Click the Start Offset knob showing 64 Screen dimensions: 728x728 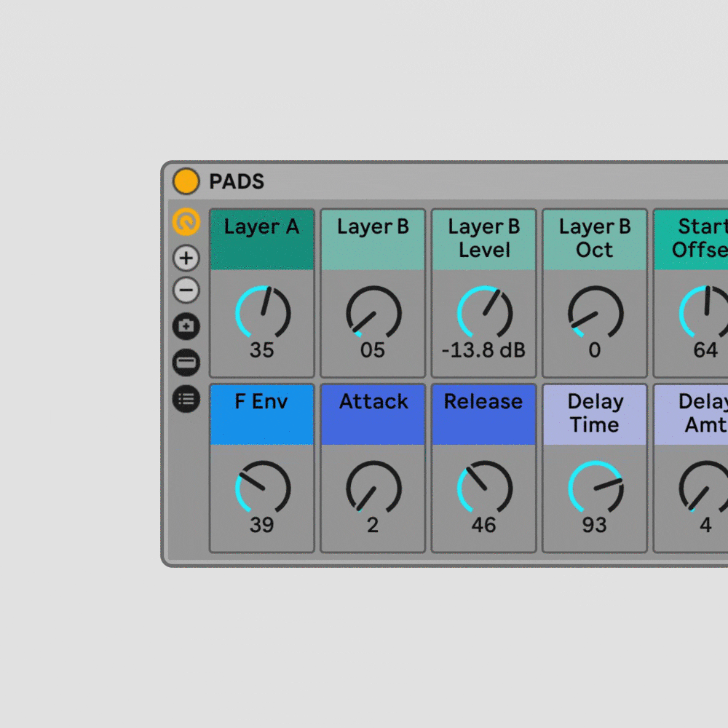point(705,312)
